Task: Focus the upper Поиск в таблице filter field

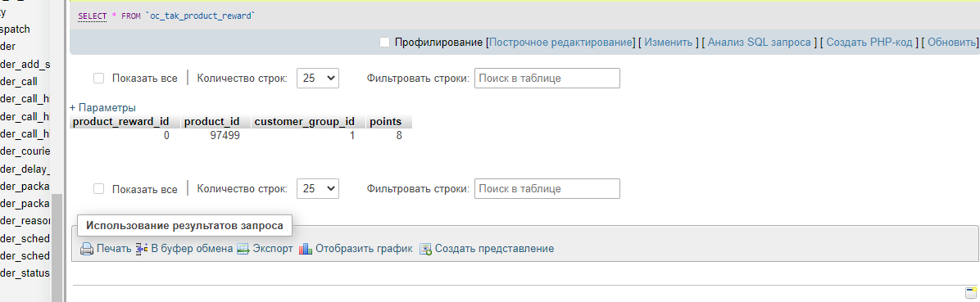Action: point(547,79)
